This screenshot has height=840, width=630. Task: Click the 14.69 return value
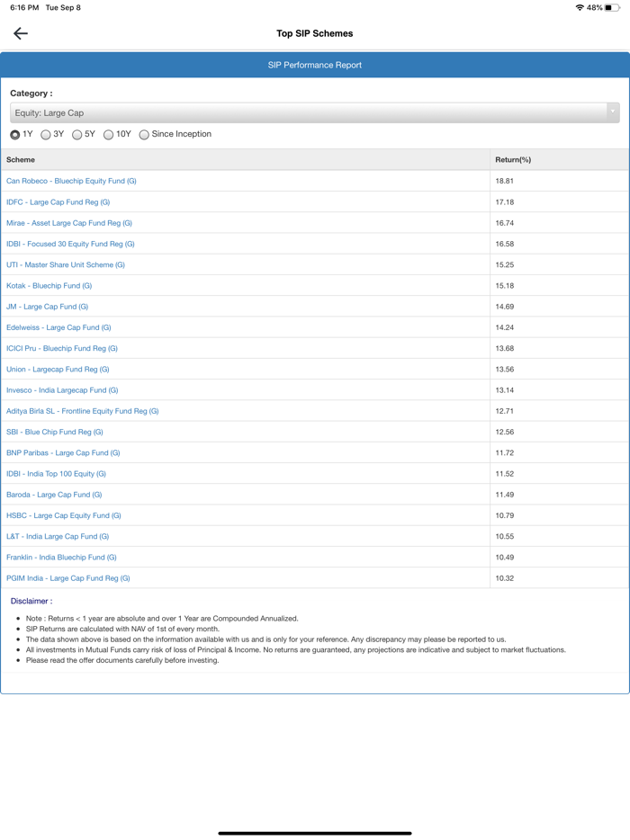pos(505,307)
